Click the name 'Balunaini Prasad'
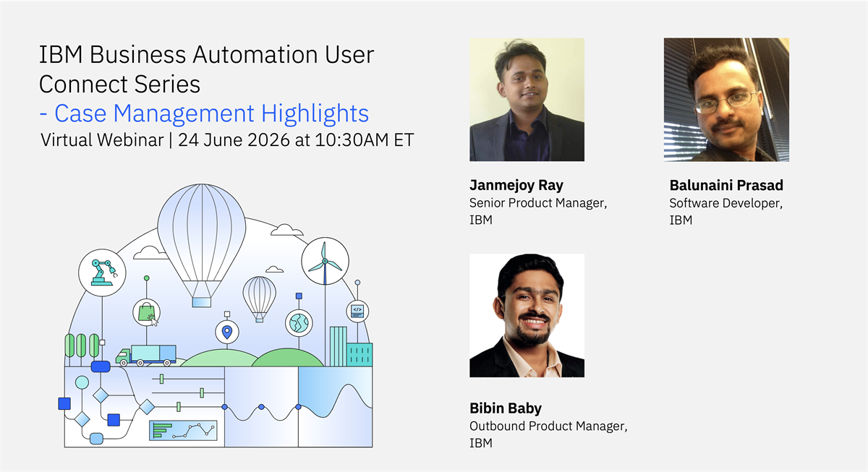This screenshot has height=472, width=868. coord(726,186)
